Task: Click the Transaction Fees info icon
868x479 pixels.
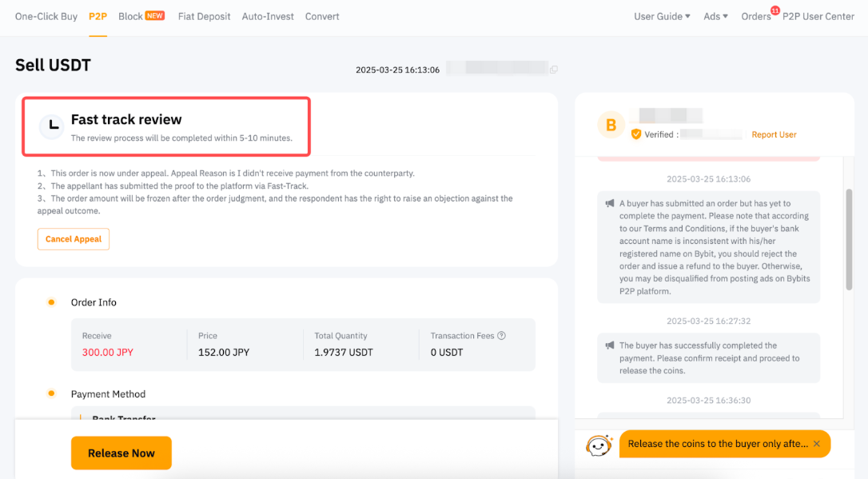Action: tap(502, 336)
